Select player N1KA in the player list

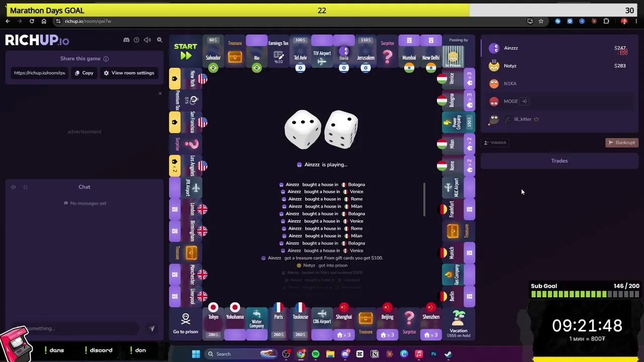559,83
